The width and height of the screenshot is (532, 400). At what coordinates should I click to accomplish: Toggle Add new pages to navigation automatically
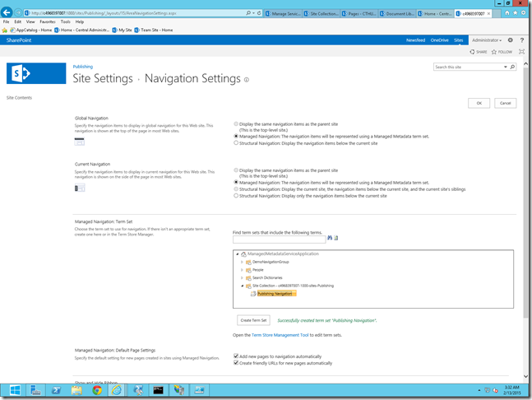(236, 356)
